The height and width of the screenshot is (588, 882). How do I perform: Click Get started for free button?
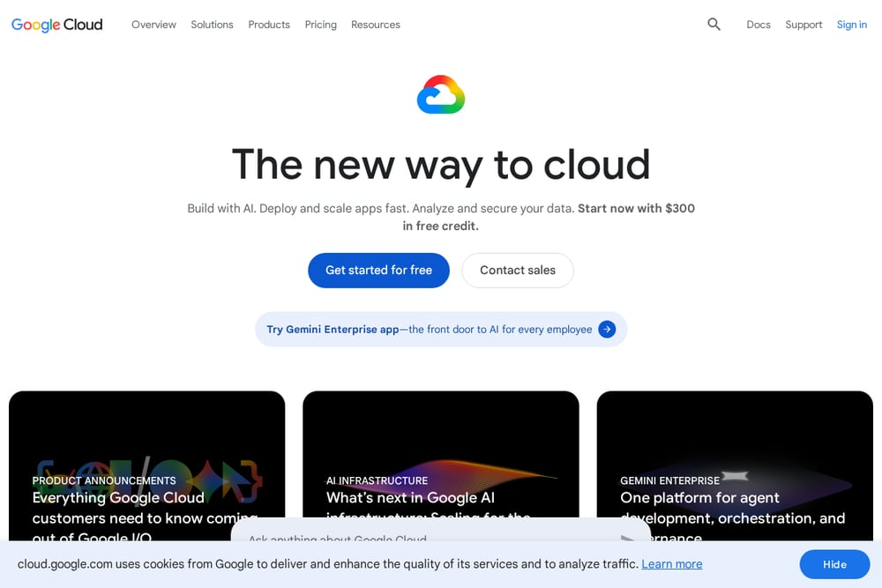point(378,271)
